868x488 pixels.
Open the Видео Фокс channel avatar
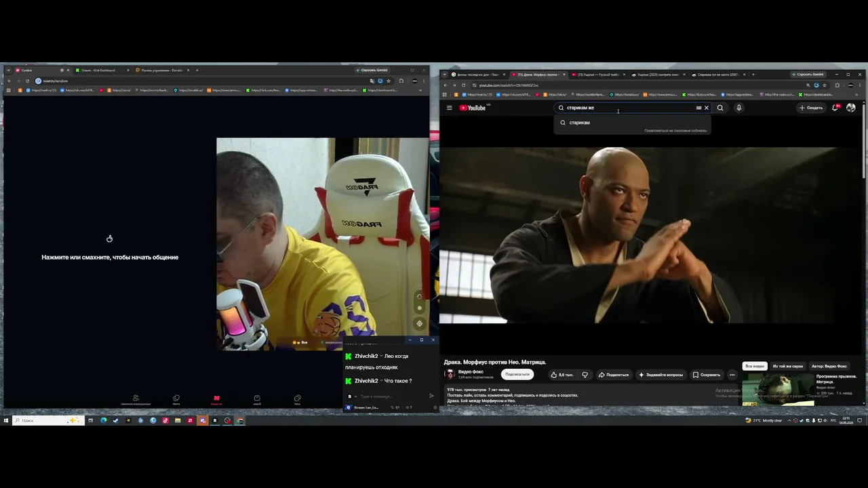(449, 374)
